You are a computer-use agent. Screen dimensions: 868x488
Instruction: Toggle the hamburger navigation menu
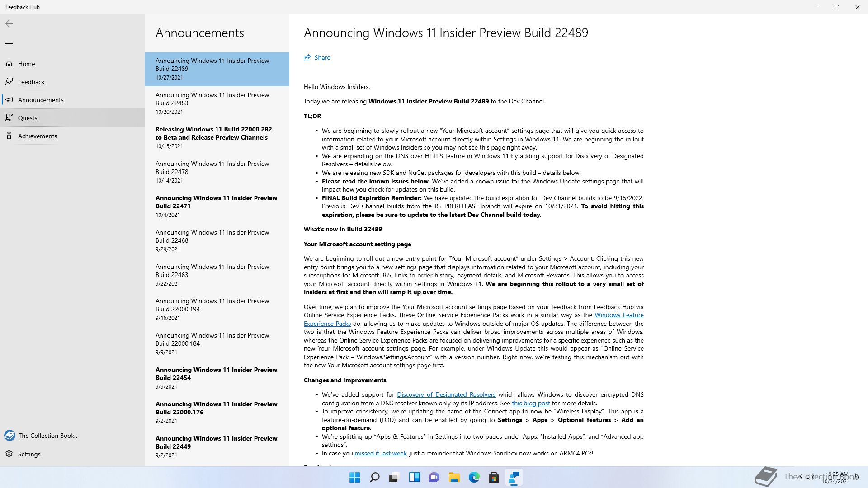click(9, 42)
